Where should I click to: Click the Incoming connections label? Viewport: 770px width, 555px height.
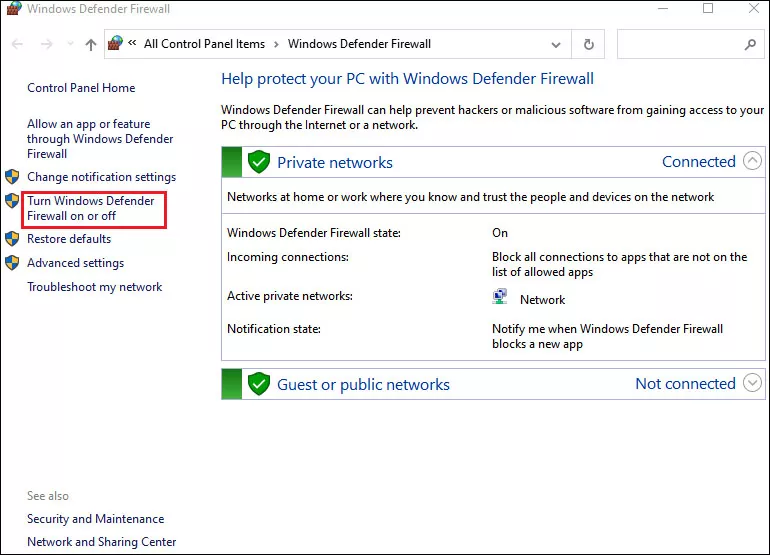coord(288,257)
